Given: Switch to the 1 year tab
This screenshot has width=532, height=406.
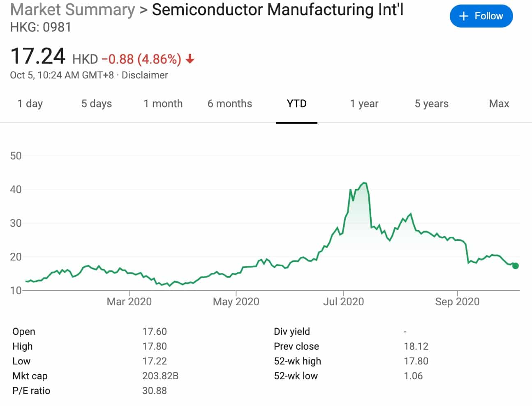Looking at the screenshot, I should 364,104.
